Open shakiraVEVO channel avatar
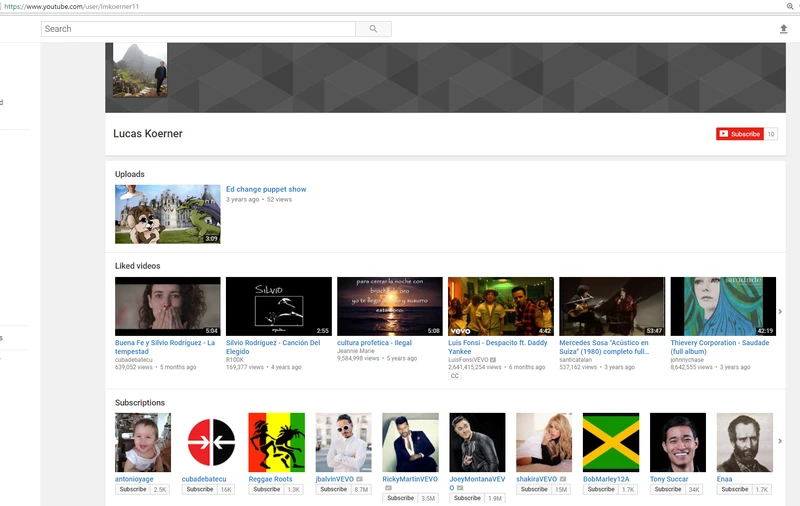Viewport: 800px width, 506px height. [544, 442]
